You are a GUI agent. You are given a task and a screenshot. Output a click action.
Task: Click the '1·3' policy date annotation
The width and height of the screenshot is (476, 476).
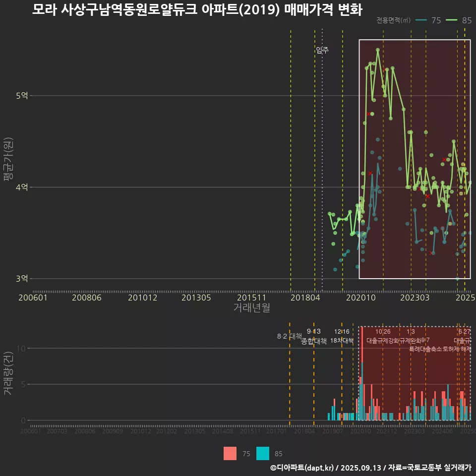click(x=411, y=332)
